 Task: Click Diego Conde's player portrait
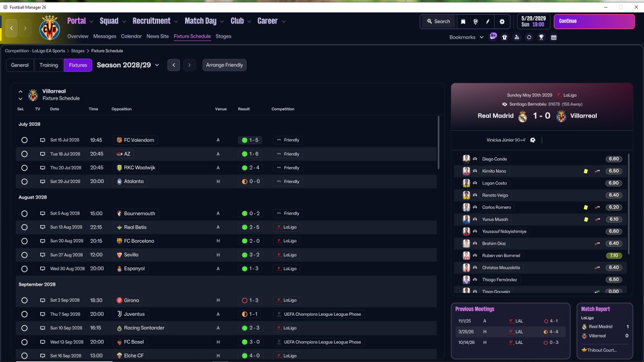tap(466, 159)
